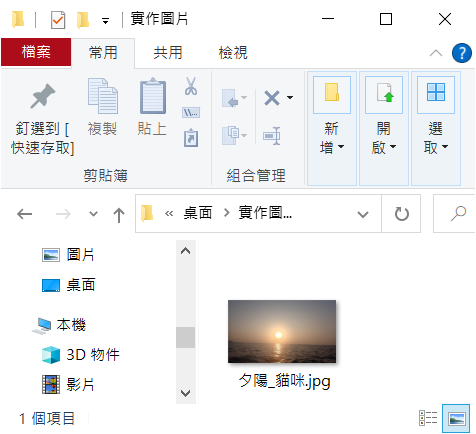Go up one folder level
The image size is (476, 434).
(x=119, y=214)
